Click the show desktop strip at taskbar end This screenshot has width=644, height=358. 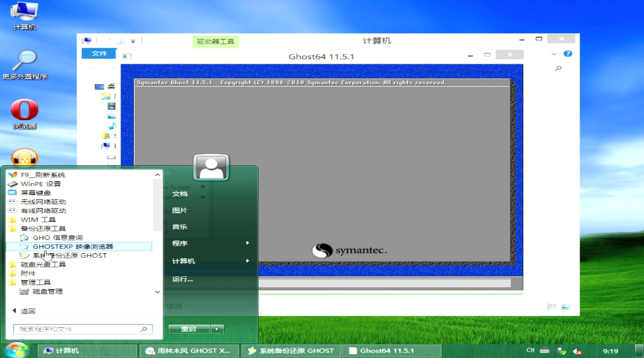(640, 350)
